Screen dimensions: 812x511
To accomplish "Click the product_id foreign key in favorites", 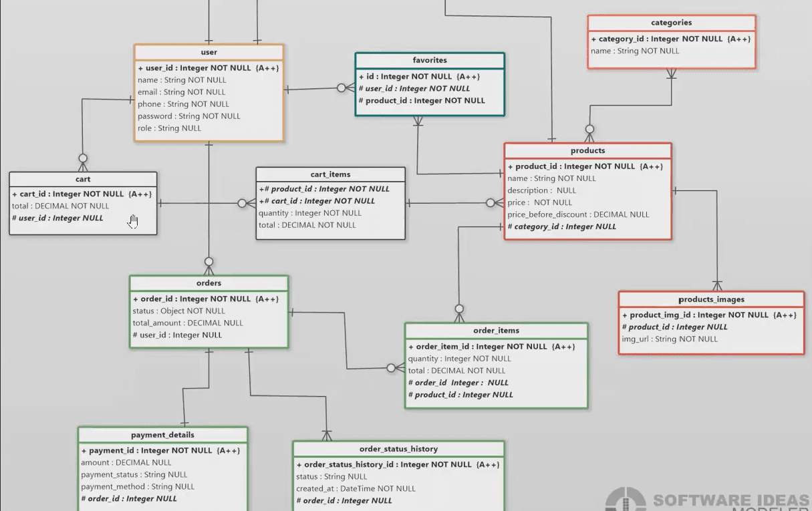I will tap(422, 101).
